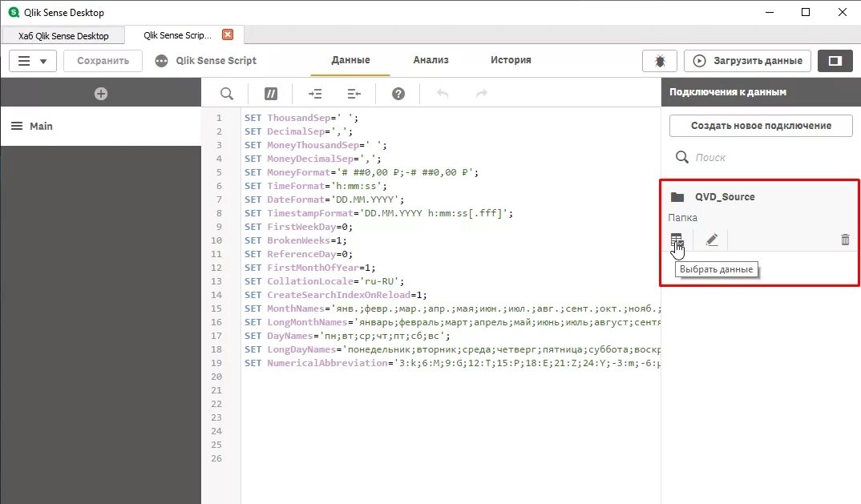
Task: Click the SET LongMonthNames line
Action: tap(452, 322)
